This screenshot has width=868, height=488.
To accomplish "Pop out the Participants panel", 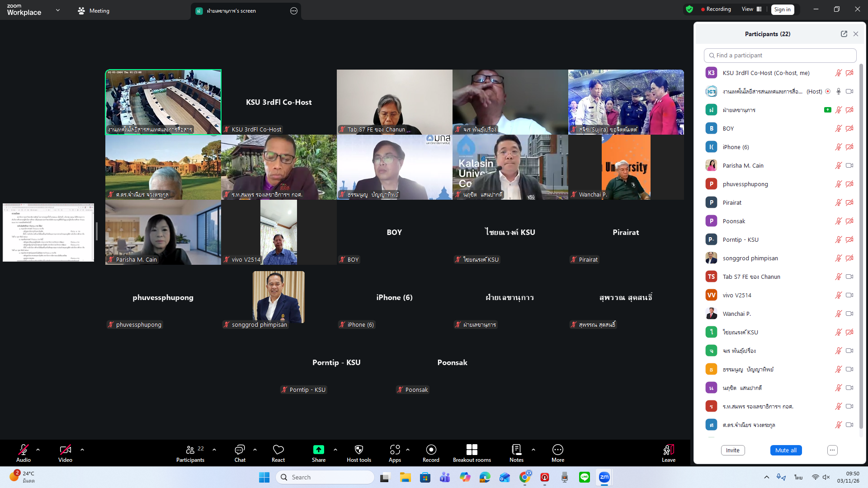I will (x=844, y=34).
